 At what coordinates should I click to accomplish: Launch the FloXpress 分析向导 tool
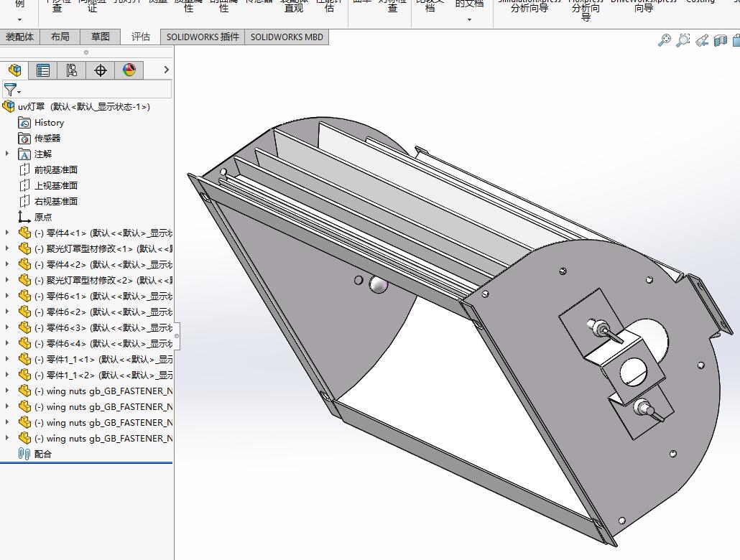tap(586, 9)
